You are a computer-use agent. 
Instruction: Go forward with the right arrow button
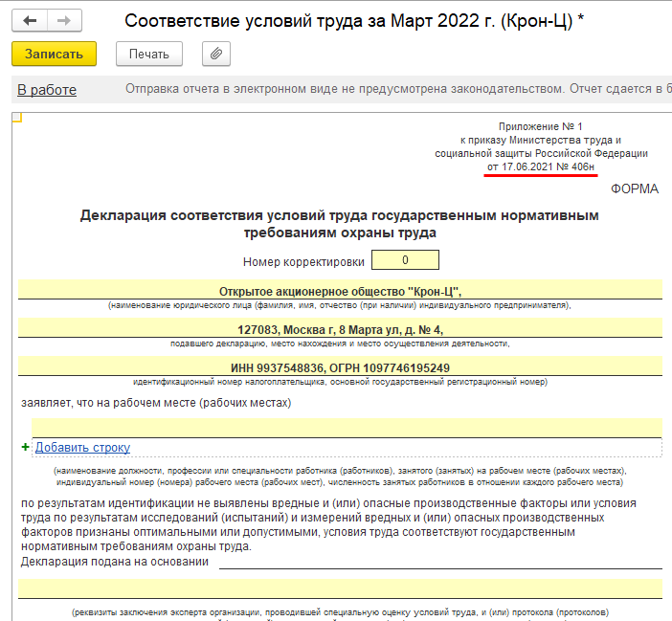(x=64, y=20)
